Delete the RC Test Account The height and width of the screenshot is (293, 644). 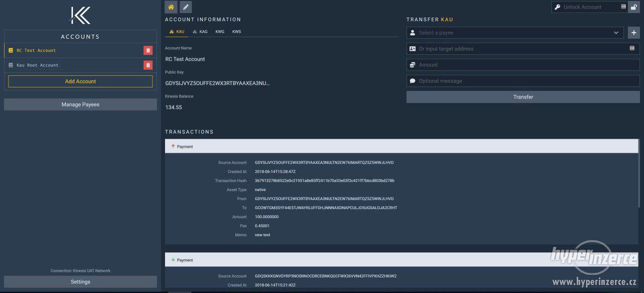point(148,50)
